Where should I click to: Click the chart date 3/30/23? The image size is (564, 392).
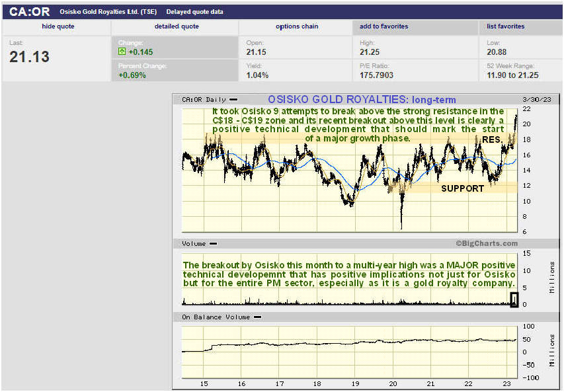point(536,100)
